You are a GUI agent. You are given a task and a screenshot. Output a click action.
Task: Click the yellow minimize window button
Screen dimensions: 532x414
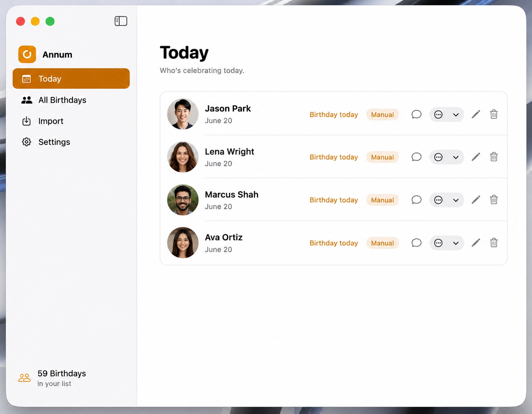[x=35, y=21]
